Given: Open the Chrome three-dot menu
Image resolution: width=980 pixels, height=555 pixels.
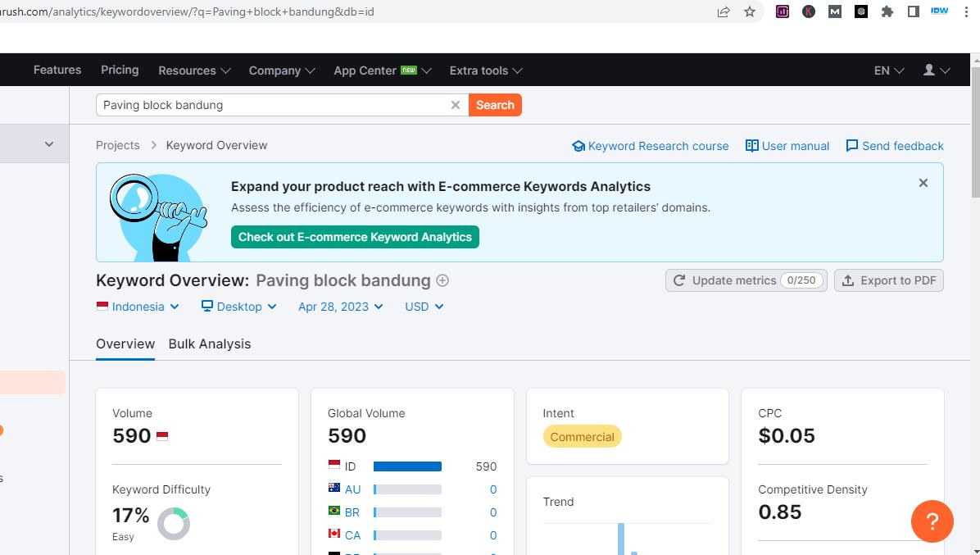Looking at the screenshot, I should point(966,11).
